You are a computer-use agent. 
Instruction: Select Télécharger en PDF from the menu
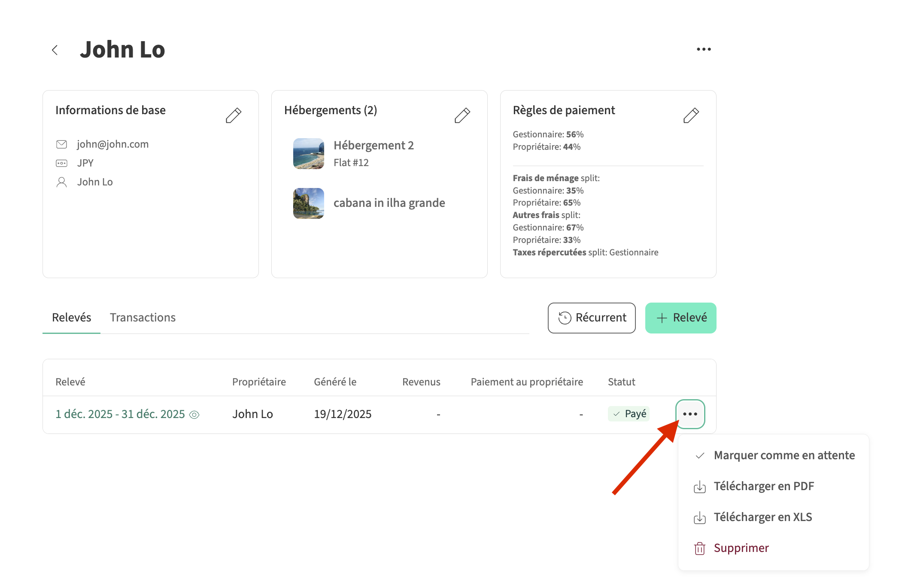coord(763,486)
